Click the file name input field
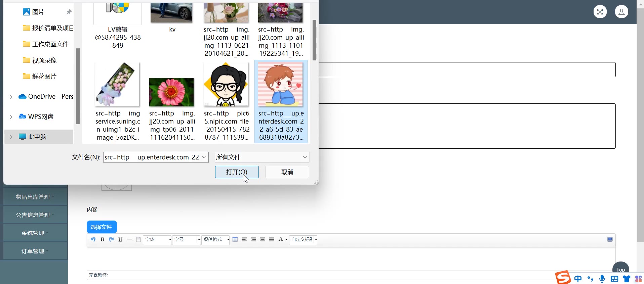644x284 pixels. tap(152, 157)
